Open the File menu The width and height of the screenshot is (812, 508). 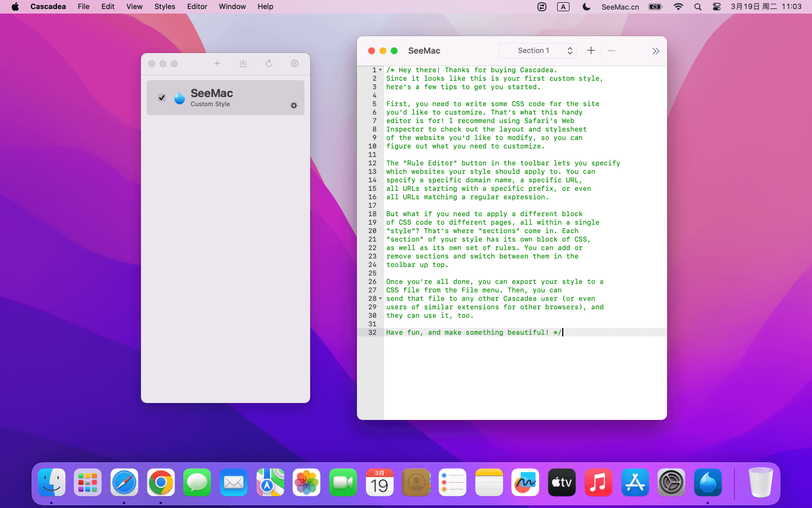[x=83, y=7]
